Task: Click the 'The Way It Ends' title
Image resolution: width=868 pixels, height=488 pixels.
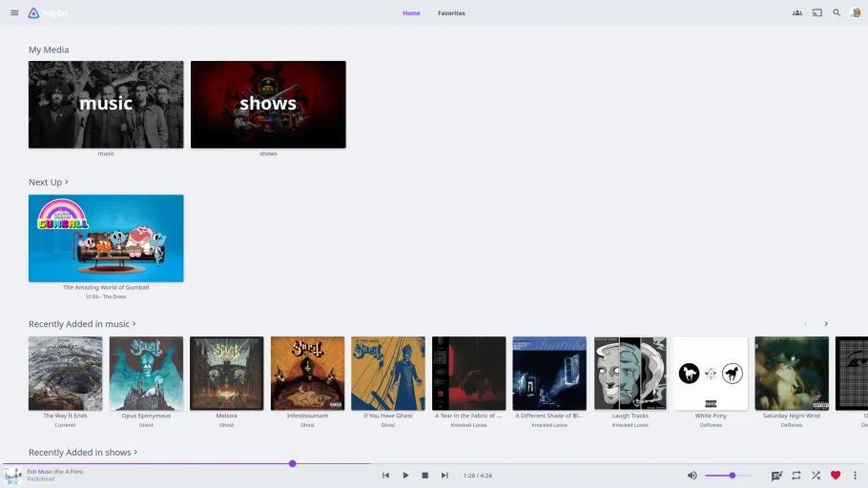Action: click(65, 416)
